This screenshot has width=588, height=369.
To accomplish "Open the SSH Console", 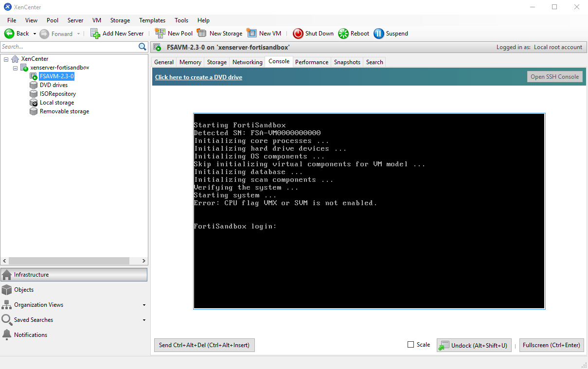I will (x=554, y=76).
